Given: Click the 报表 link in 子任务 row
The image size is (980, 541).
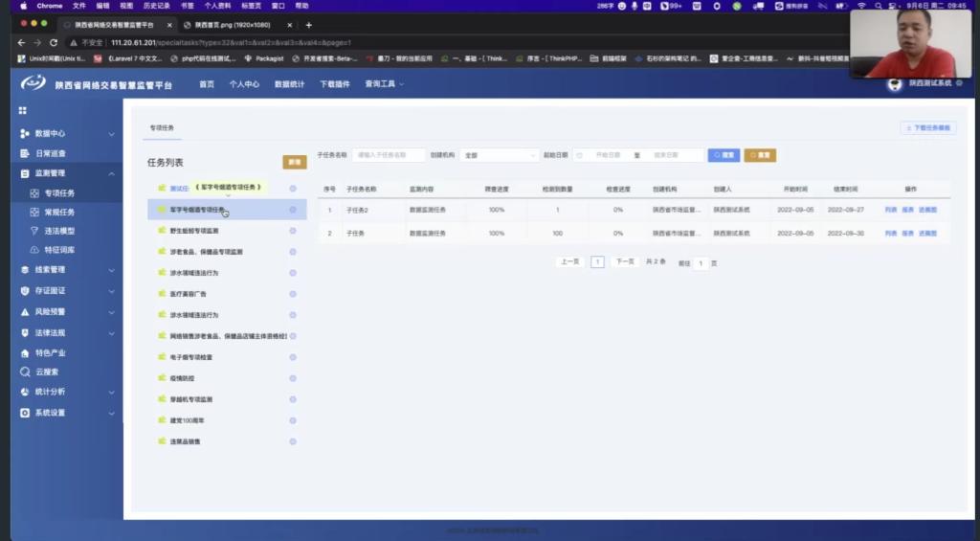Looking at the screenshot, I should (x=907, y=234).
